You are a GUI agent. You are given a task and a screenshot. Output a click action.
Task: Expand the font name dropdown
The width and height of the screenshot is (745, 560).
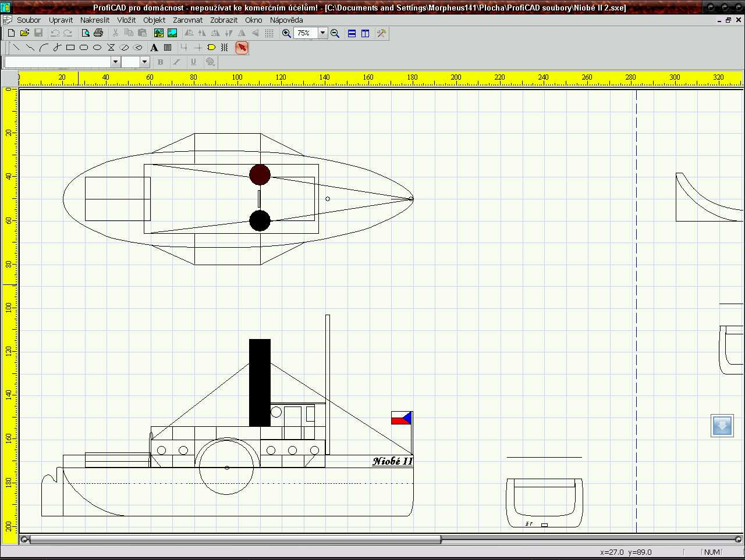(115, 62)
